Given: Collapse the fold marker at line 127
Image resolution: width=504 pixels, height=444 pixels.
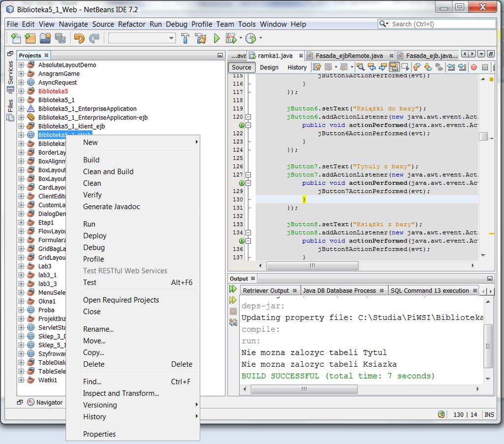Looking at the screenshot, I should 248,175.
